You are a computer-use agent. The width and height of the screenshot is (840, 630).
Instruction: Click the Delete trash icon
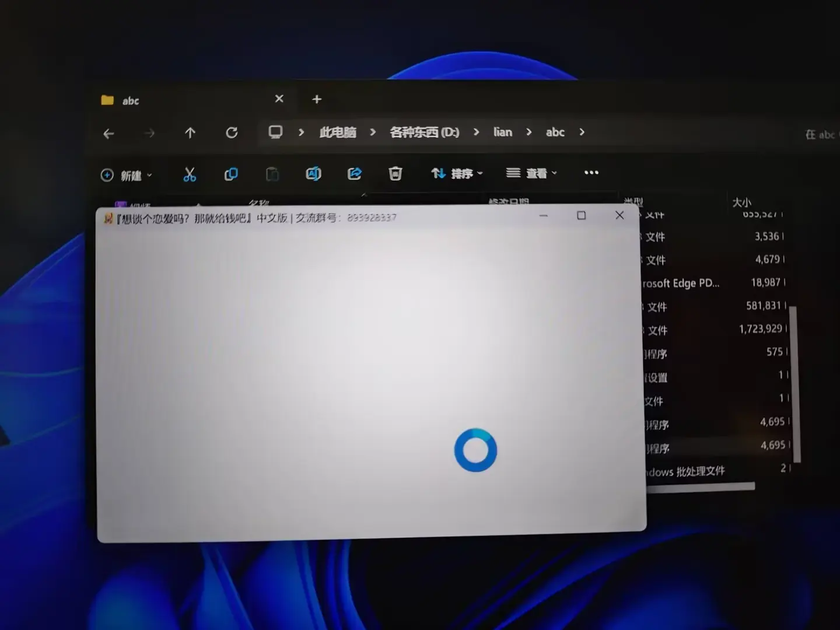(395, 173)
